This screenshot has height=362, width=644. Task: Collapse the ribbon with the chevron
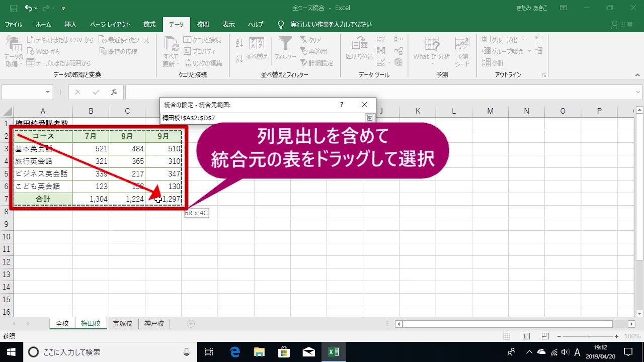pyautogui.click(x=638, y=75)
